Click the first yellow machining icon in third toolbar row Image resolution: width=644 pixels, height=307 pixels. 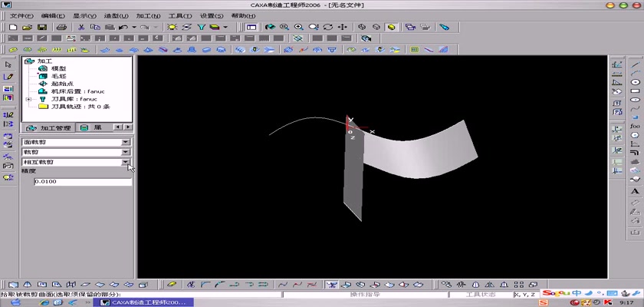pos(13,50)
